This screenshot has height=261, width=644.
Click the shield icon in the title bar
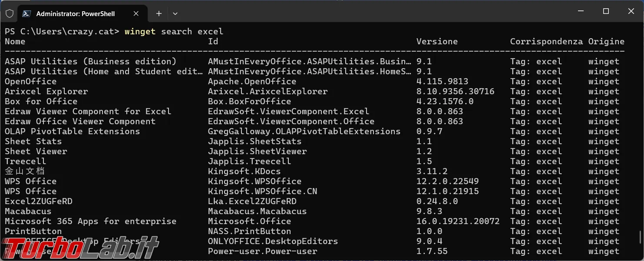pos(10,13)
